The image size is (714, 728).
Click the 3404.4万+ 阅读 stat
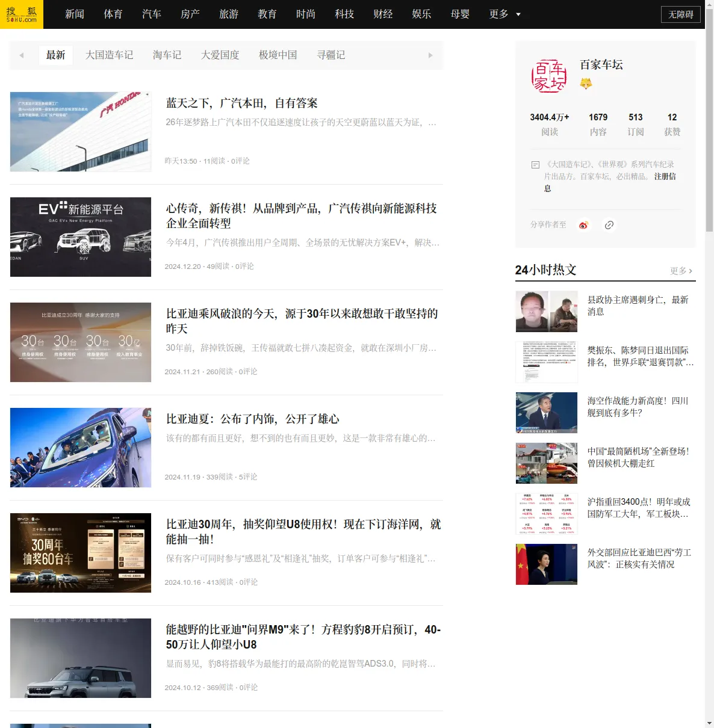click(x=550, y=125)
